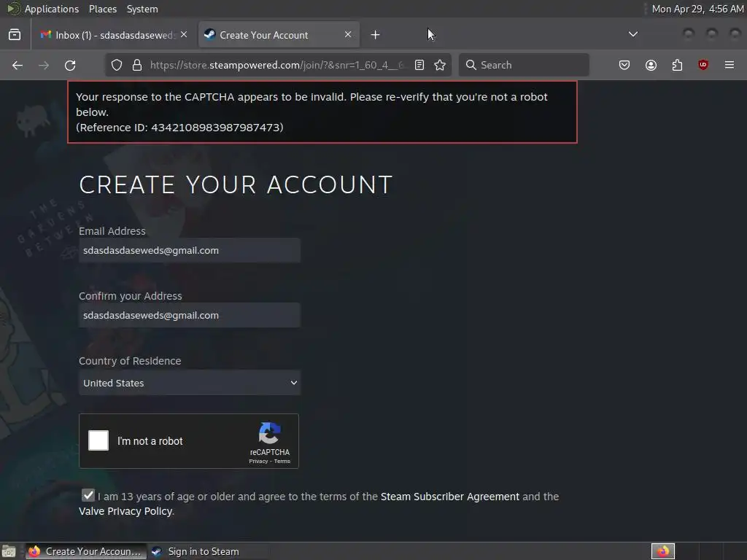
Task: Check the I'm not a robot box
Action: [98, 440]
